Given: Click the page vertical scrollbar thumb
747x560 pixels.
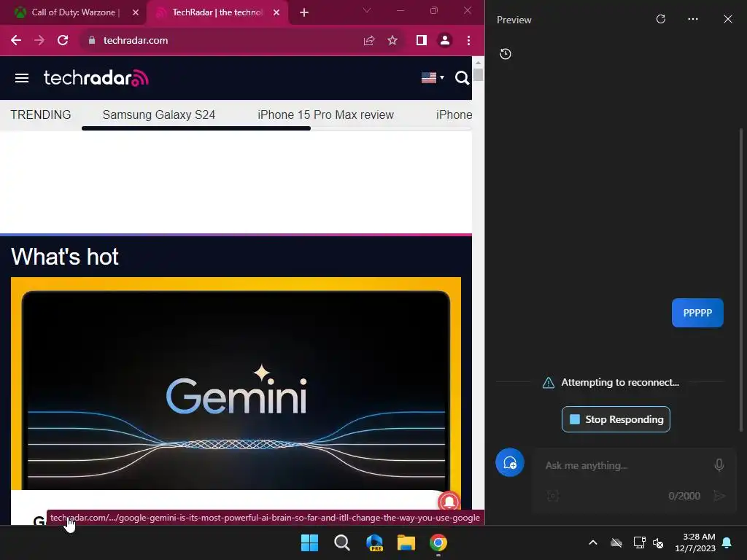Looking at the screenshot, I should point(479,75).
